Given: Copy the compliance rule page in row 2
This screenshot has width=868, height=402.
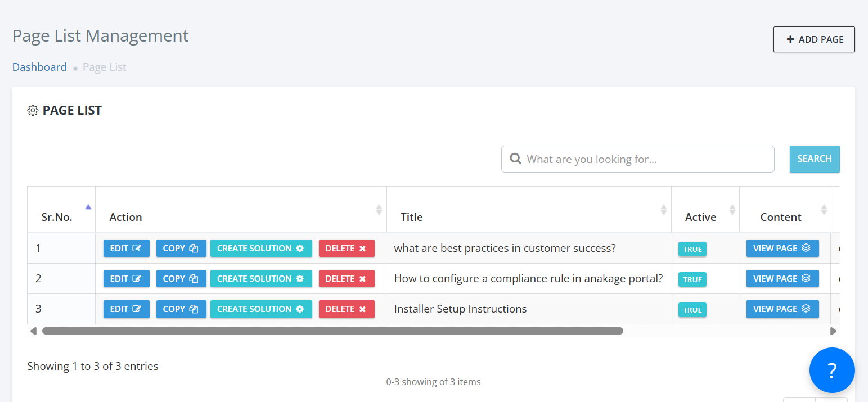Looking at the screenshot, I should click(x=181, y=279).
